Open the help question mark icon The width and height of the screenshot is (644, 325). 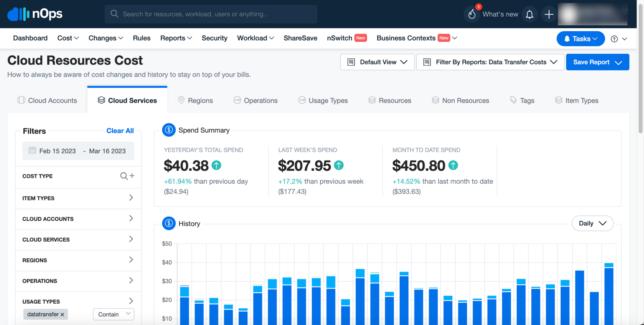(614, 39)
